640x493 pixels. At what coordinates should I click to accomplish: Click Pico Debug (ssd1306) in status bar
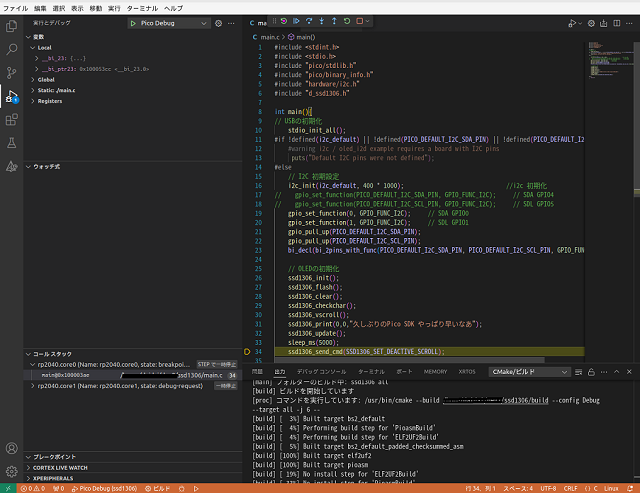105,488
